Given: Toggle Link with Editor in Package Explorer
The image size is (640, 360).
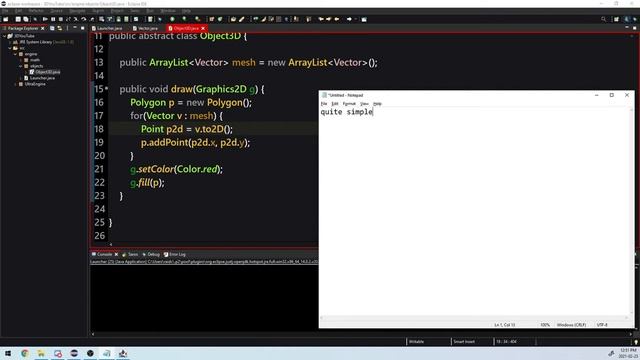Looking at the screenshot, I should click(60, 28).
